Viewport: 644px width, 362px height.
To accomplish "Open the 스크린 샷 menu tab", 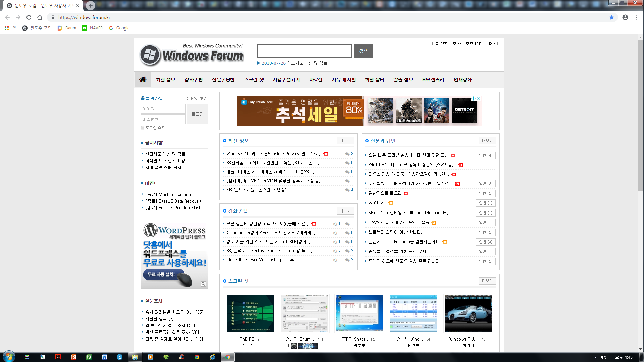I will pyautogui.click(x=254, y=80).
